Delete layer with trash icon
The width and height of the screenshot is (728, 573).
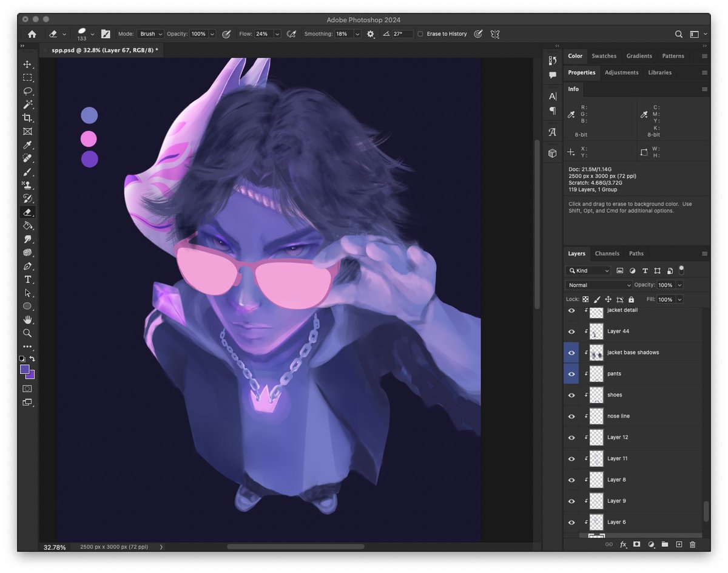(692, 544)
